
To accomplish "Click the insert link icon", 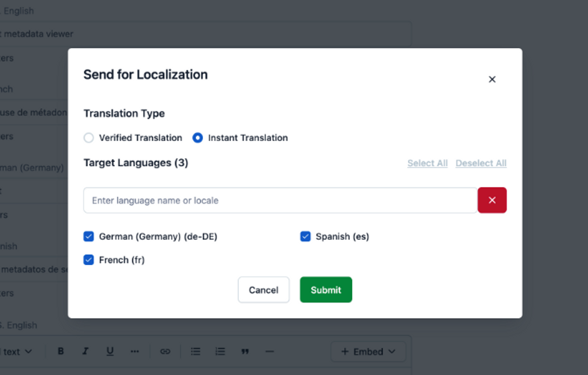I will [x=165, y=351].
